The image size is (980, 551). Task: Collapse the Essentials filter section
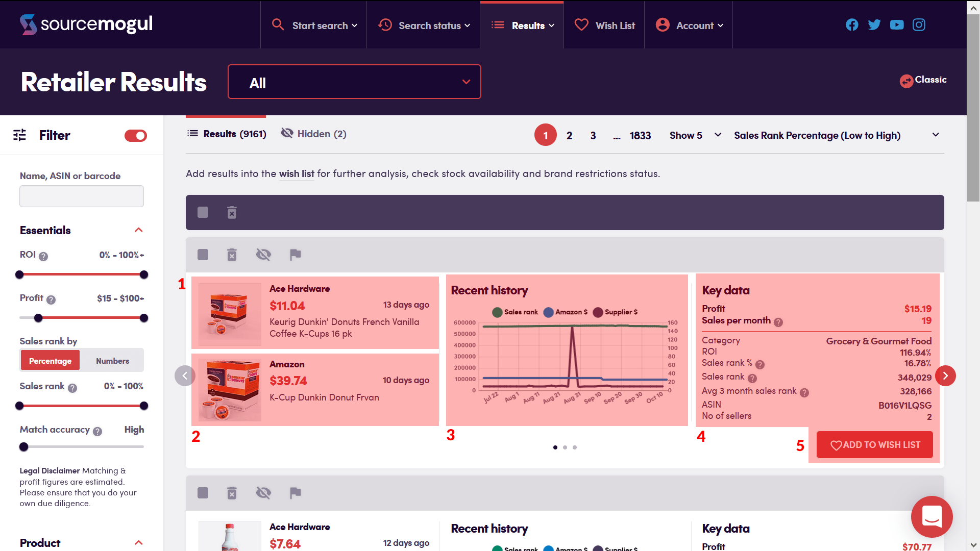138,230
